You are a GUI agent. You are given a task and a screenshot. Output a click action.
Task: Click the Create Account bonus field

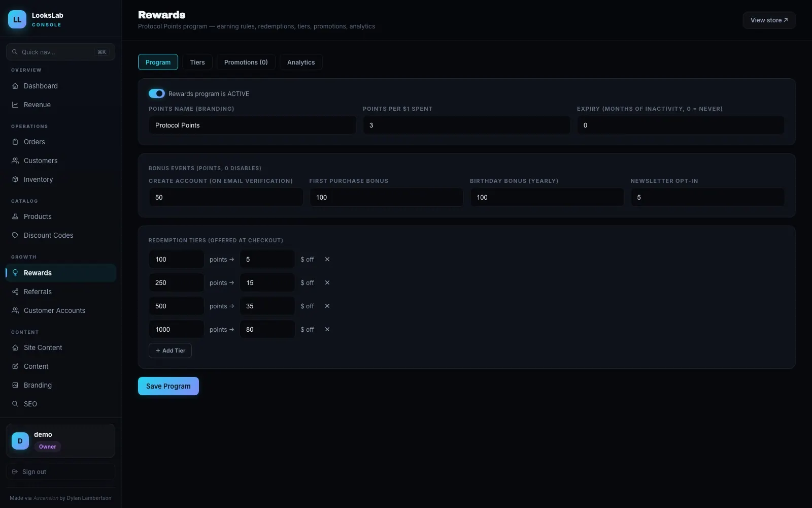(x=226, y=197)
